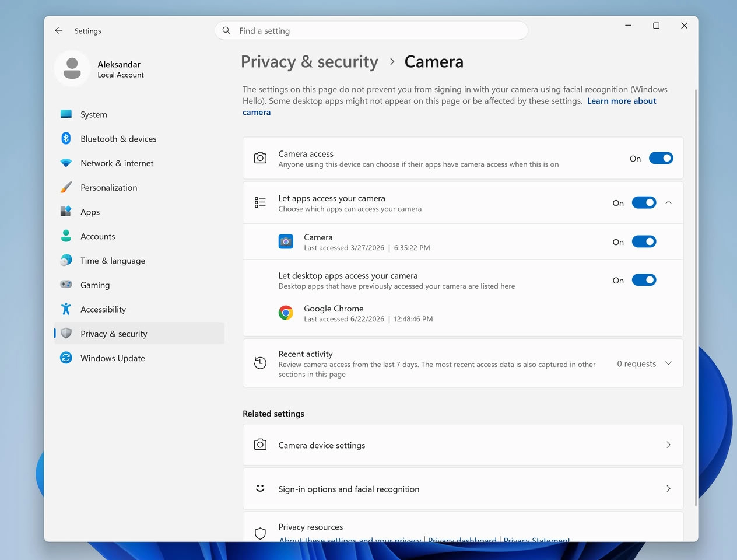Viewport: 737px width, 560px height.
Task: Select Windows Update in sidebar
Action: tap(139, 358)
